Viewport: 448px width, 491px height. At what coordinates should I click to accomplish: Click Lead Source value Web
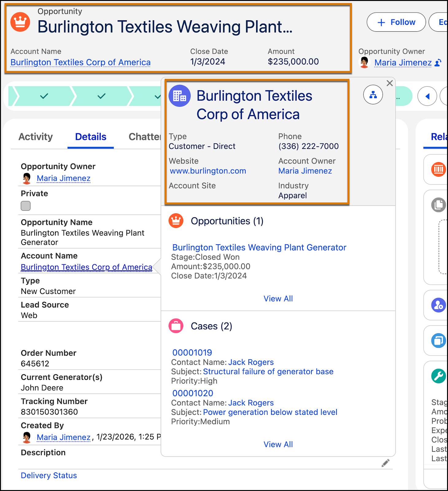(x=29, y=315)
